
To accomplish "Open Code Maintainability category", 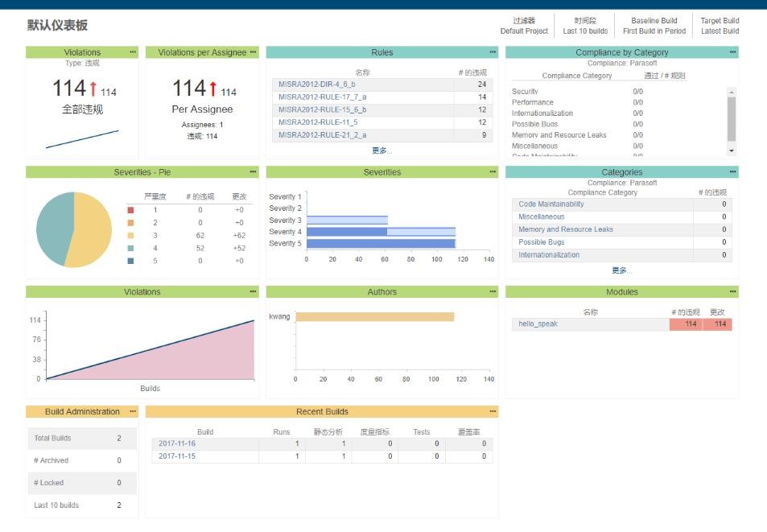I will click(x=551, y=204).
